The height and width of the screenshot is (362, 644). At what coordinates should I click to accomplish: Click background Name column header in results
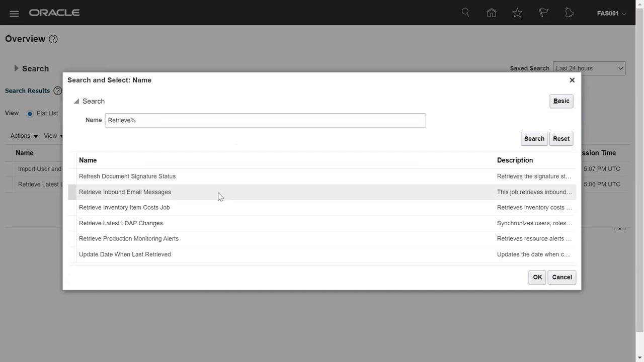(x=25, y=153)
